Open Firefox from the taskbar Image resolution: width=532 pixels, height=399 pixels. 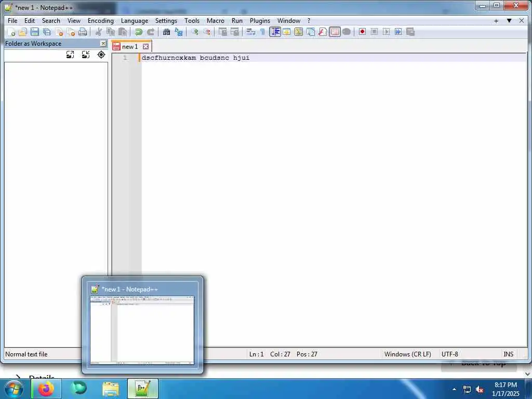(x=46, y=389)
